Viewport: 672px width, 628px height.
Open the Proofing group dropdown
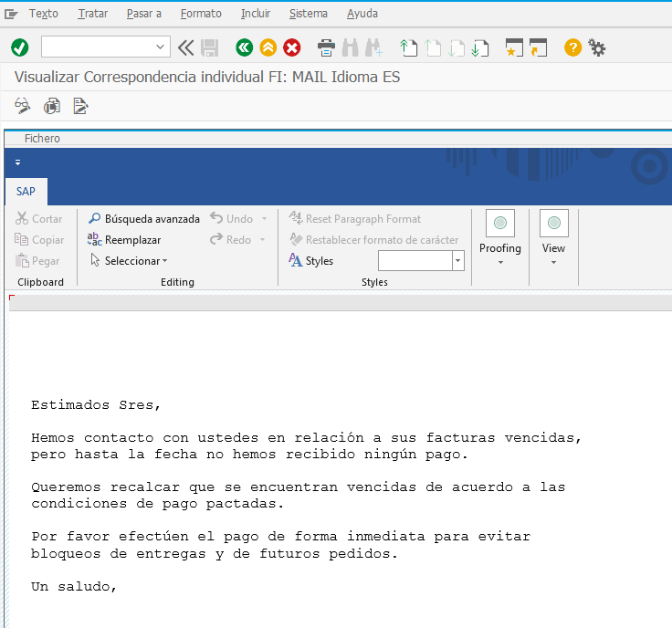pos(500,238)
